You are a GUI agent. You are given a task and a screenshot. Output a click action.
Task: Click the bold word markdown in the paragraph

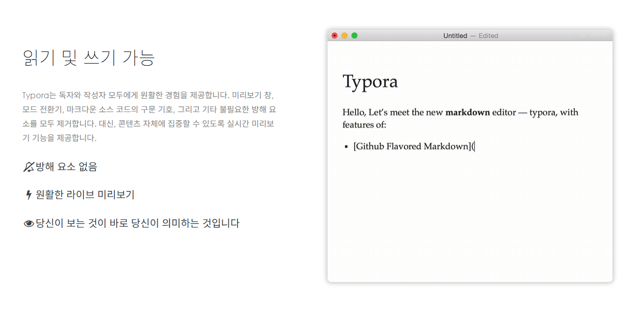coord(467,112)
